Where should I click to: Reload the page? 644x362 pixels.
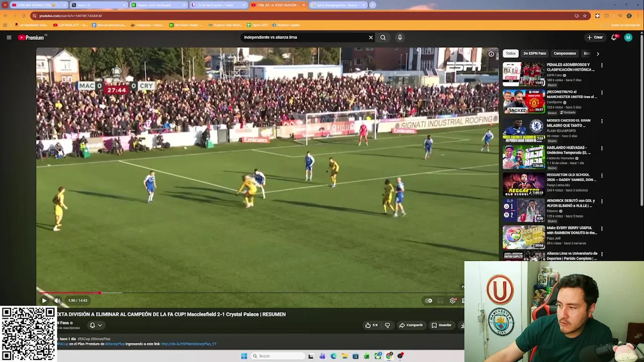23,16
